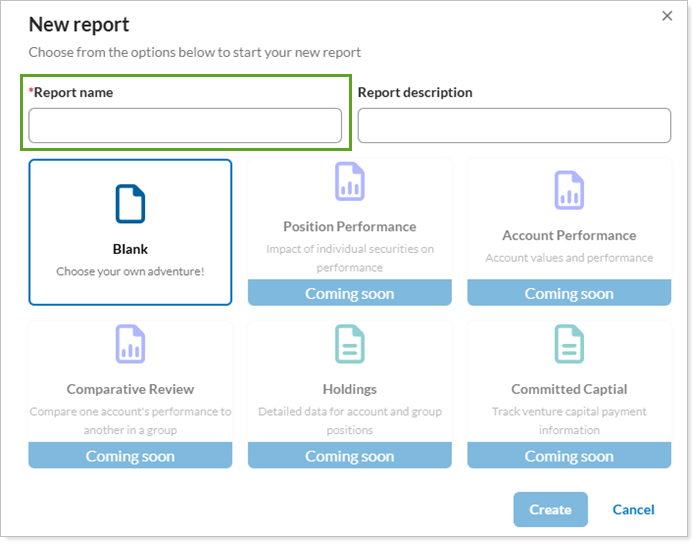Click the Position Performance chart icon
697x546 pixels.
point(350,181)
